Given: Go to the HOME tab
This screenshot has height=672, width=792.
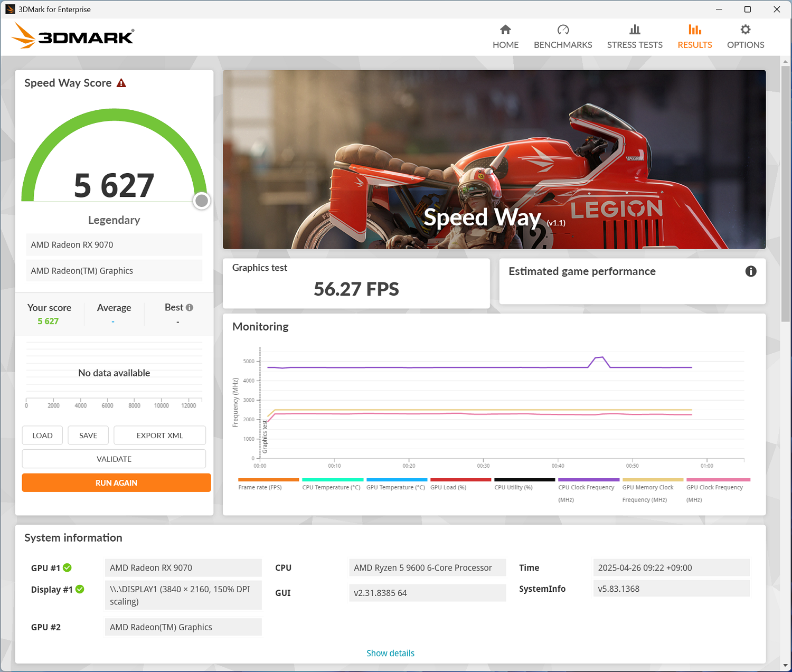Looking at the screenshot, I should click(505, 37).
